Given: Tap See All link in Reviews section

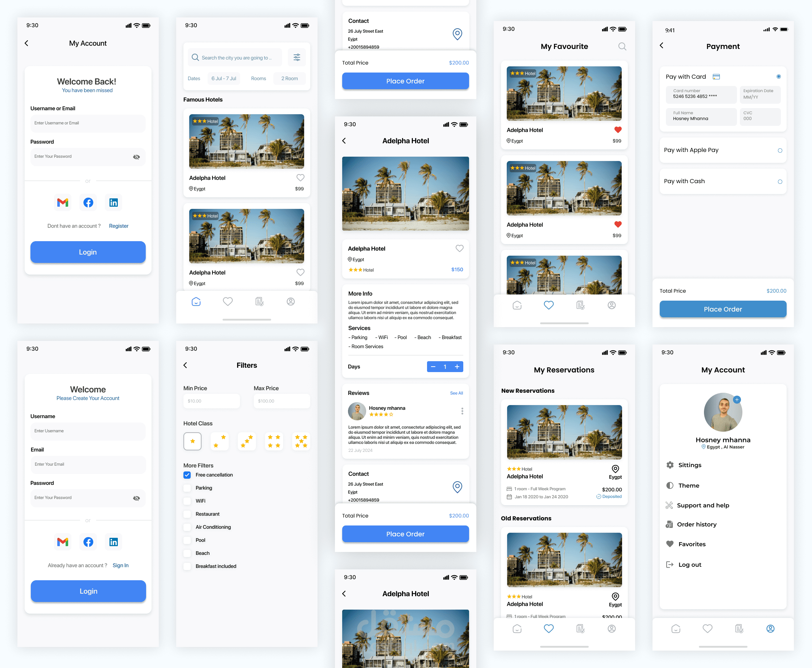Looking at the screenshot, I should click(x=455, y=393).
